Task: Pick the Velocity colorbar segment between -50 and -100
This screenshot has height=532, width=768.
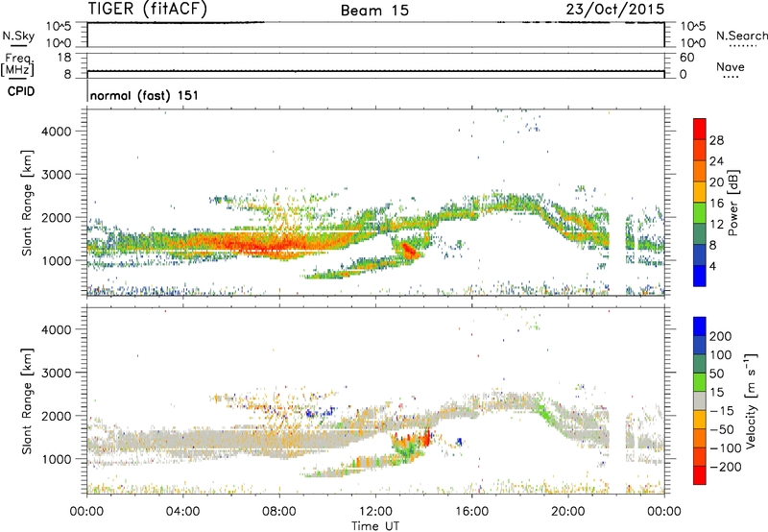Action: point(700,438)
